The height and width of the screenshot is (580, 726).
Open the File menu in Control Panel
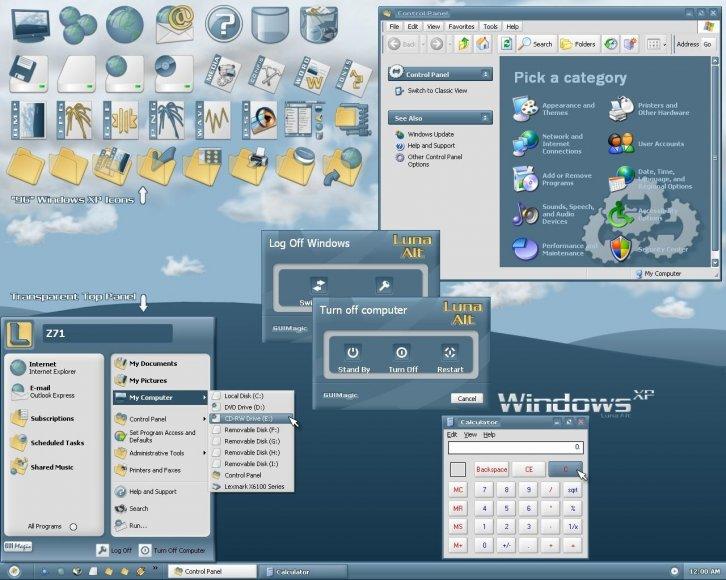click(394, 27)
